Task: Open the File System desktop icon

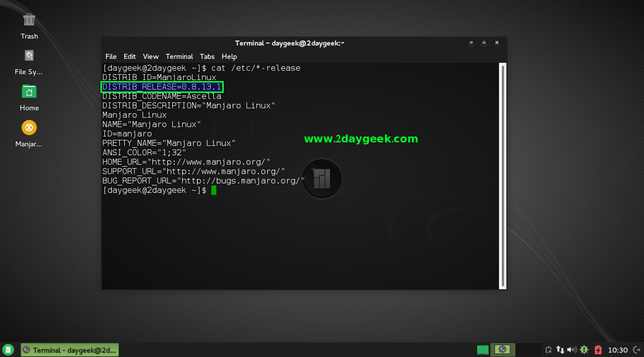Action: click(x=29, y=56)
